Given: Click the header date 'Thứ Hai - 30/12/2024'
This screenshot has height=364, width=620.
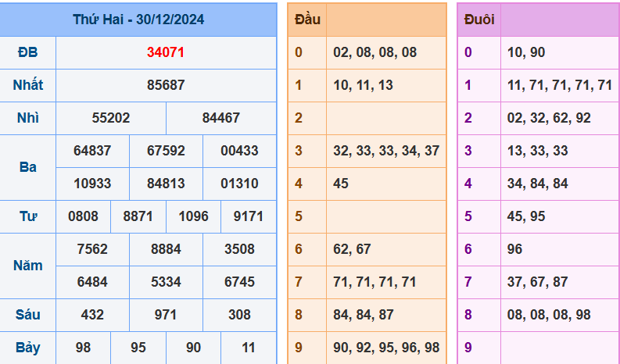Looking at the screenshot, I should coord(138,20).
